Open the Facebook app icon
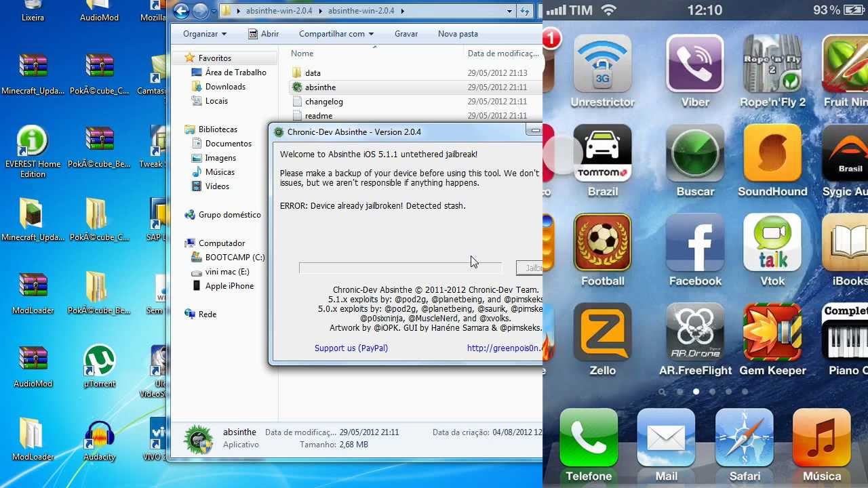 coord(694,243)
